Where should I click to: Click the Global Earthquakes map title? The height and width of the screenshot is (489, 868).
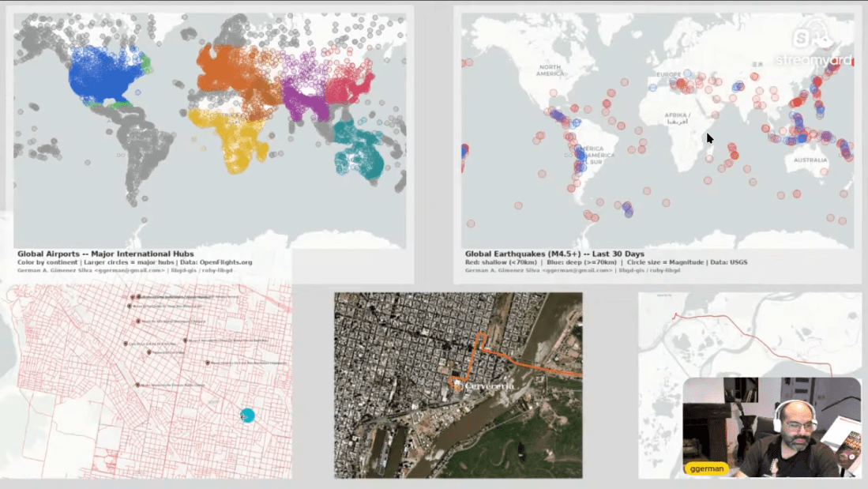pos(554,254)
